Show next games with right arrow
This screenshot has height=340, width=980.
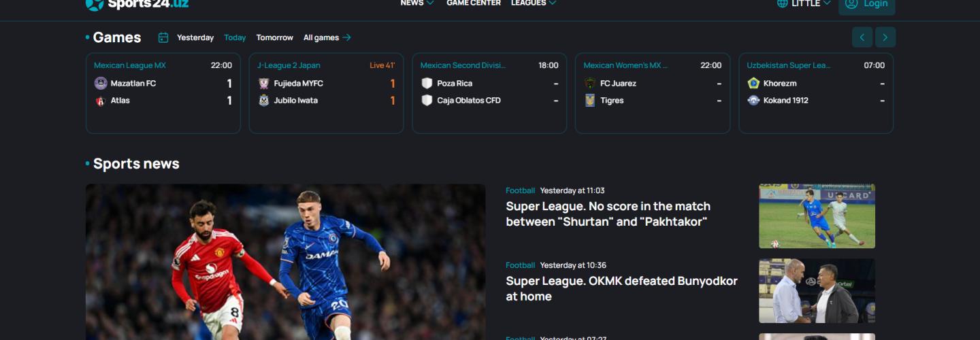(x=885, y=37)
